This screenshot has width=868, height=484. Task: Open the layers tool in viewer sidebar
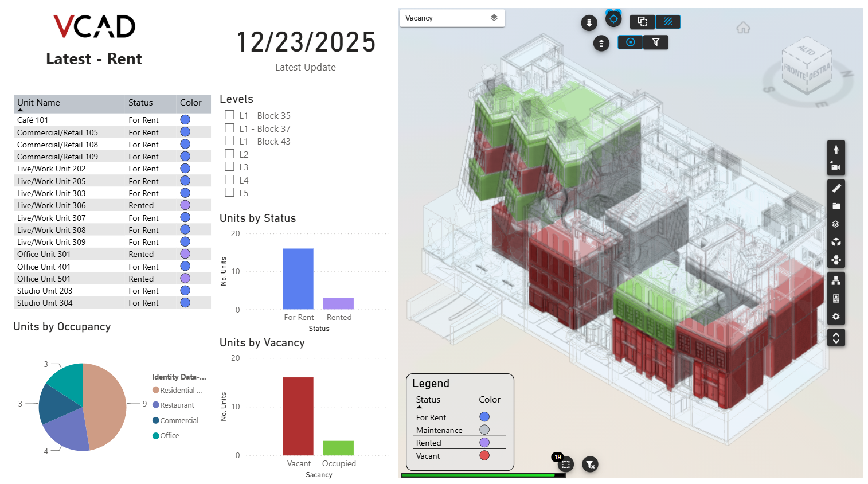pos(836,224)
